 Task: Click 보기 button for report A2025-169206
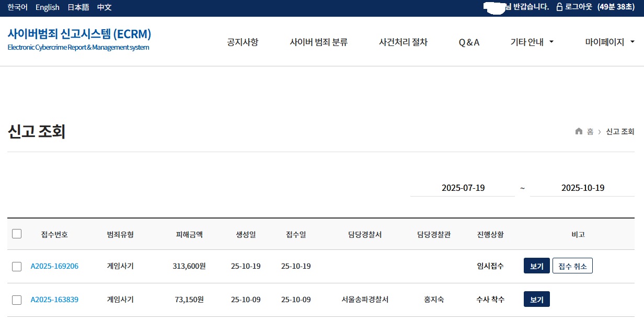(x=536, y=266)
